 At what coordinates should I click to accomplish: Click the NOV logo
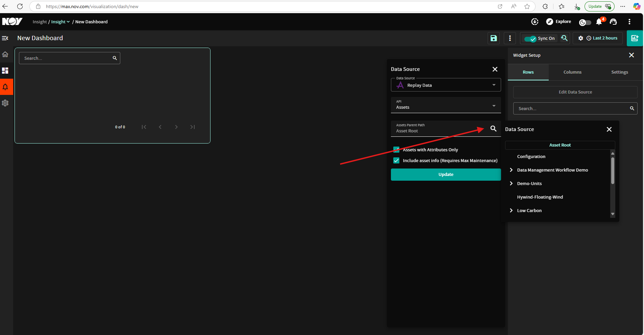point(12,22)
